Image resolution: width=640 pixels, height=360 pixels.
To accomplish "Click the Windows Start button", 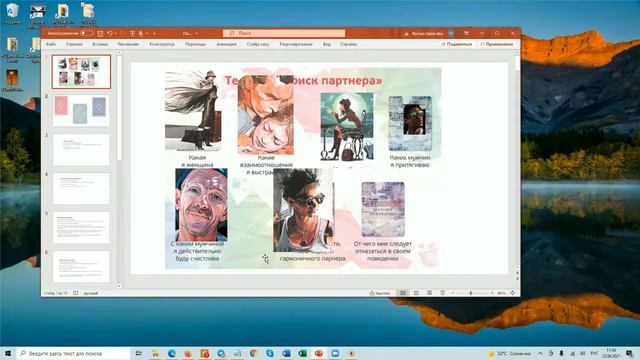I will click(7, 353).
